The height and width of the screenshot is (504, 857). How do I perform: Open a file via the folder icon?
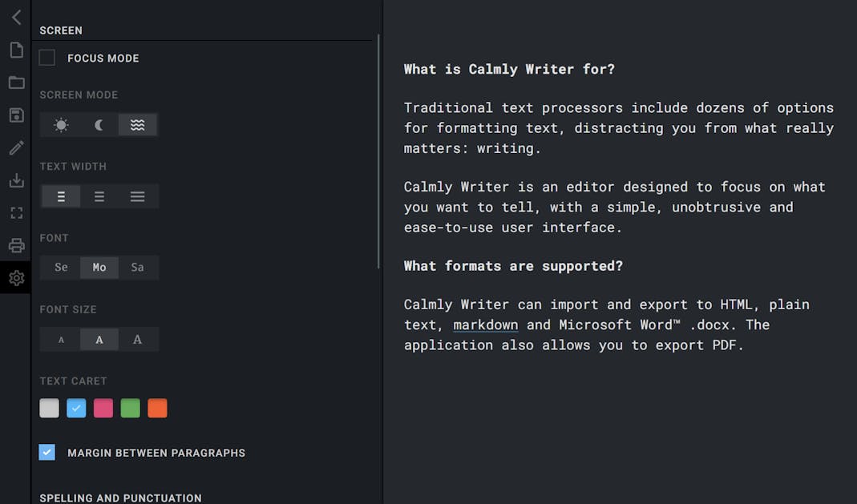(x=16, y=83)
